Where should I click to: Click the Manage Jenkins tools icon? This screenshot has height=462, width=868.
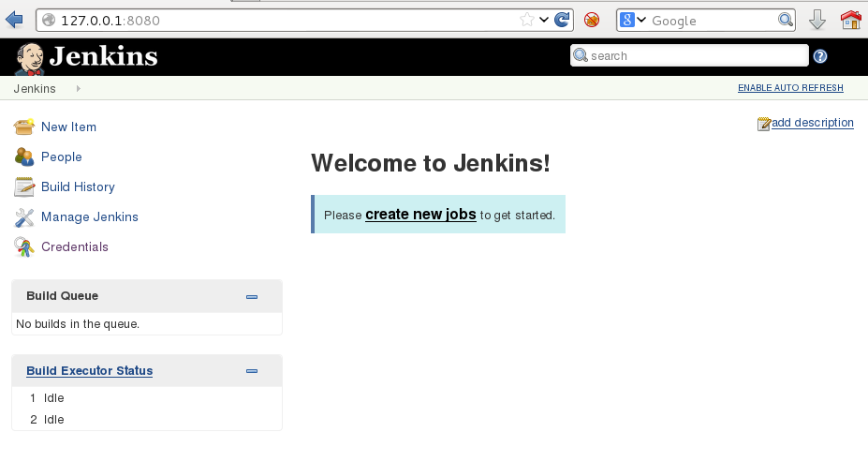pyautogui.click(x=23, y=217)
